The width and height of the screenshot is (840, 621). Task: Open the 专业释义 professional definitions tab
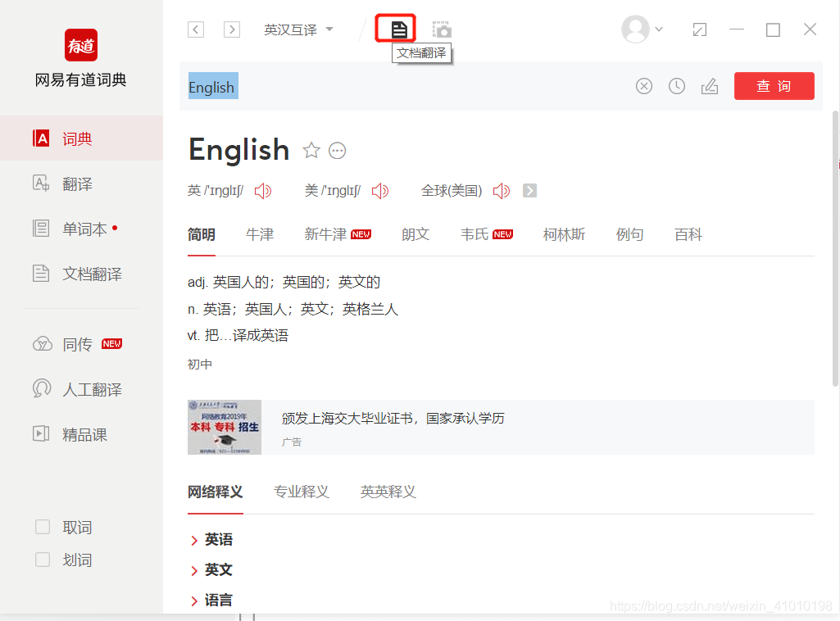[x=302, y=491]
